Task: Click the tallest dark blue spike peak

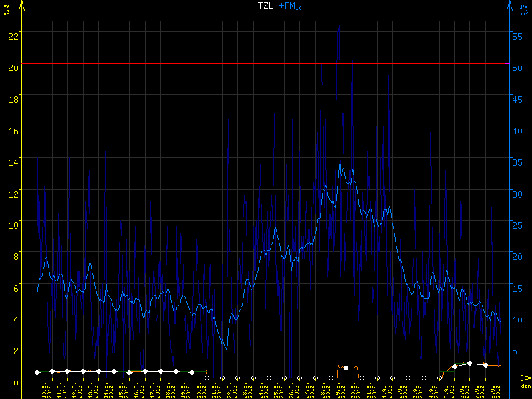Action: pyautogui.click(x=338, y=25)
